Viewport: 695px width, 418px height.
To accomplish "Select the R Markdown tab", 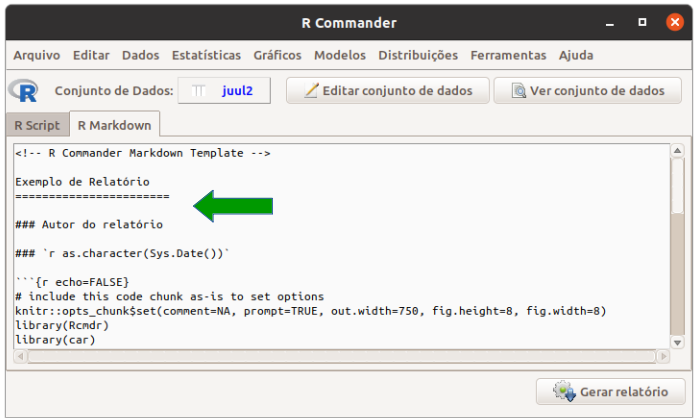I will (114, 125).
